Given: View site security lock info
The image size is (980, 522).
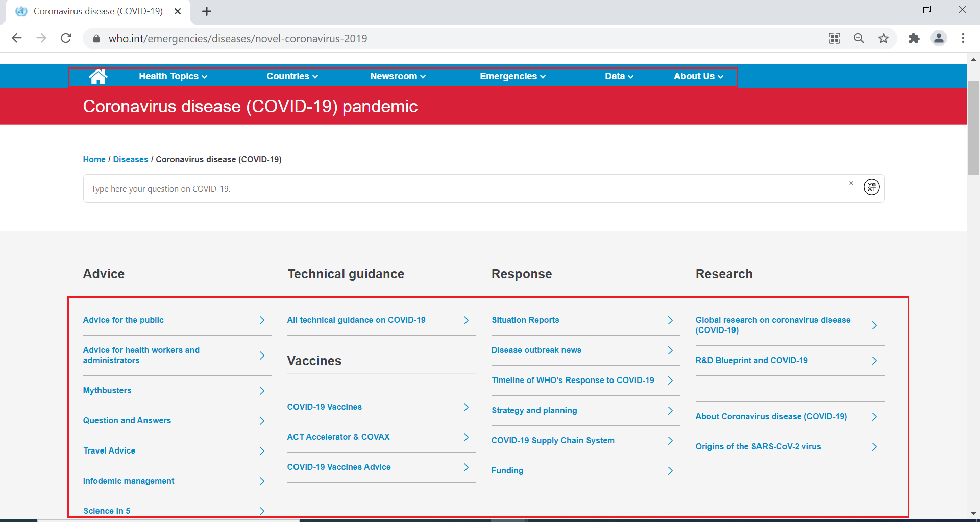Looking at the screenshot, I should [96, 39].
